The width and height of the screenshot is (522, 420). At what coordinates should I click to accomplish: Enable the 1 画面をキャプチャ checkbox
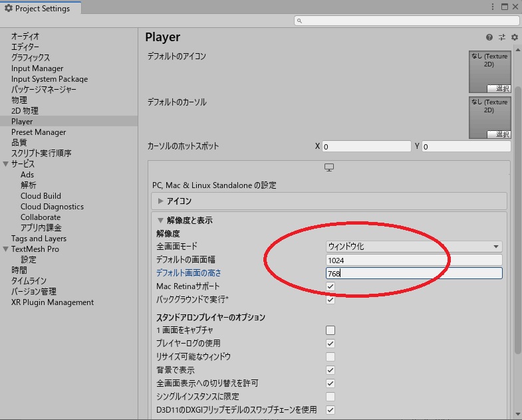click(330, 330)
